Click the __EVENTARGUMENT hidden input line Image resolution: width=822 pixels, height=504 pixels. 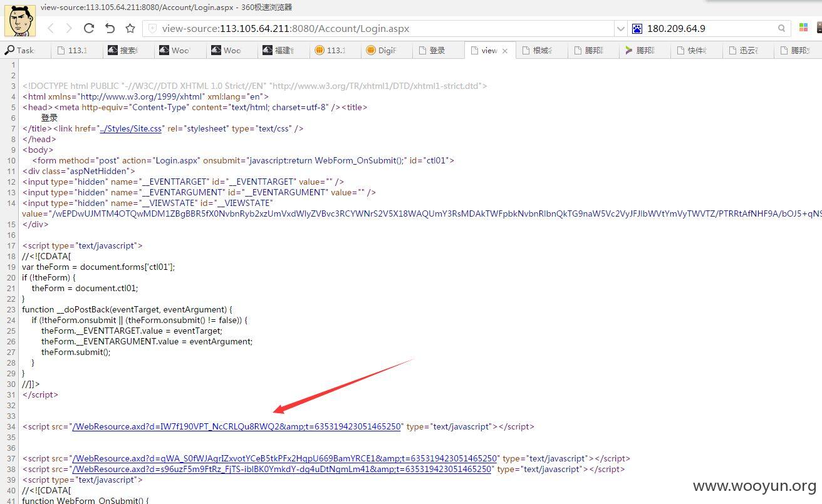[x=199, y=192]
